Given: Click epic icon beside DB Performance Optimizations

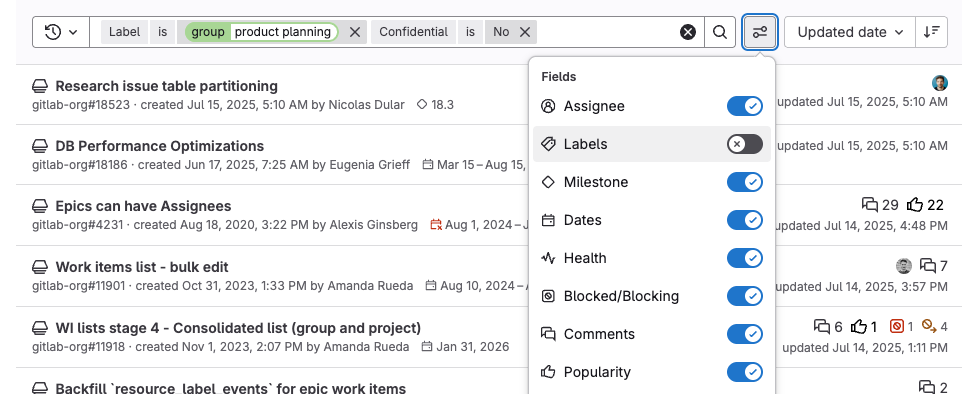Looking at the screenshot, I should pos(40,146).
